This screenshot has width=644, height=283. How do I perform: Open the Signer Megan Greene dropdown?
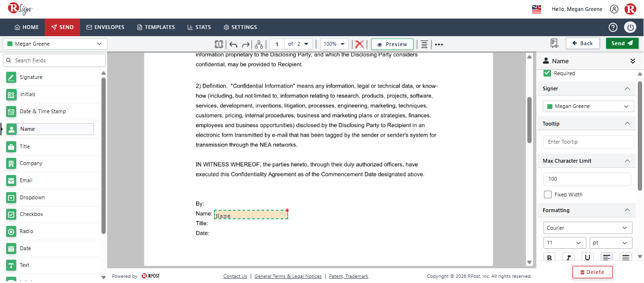(588, 106)
